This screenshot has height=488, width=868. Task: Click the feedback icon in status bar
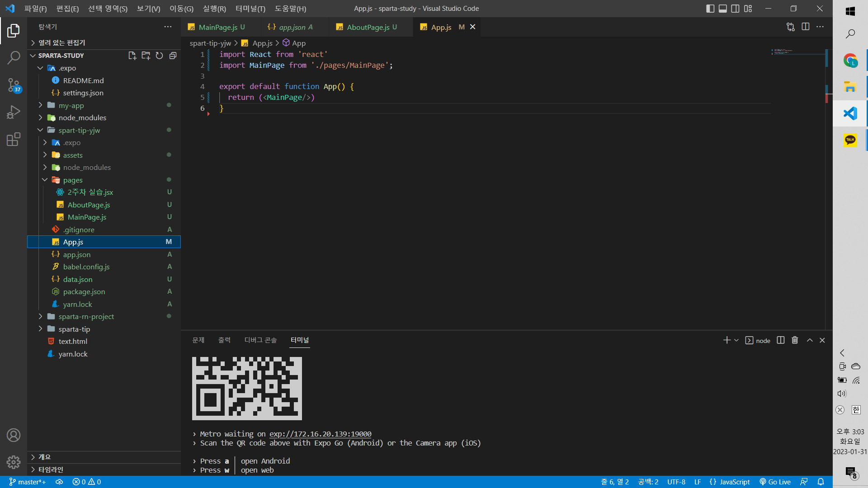(x=804, y=482)
